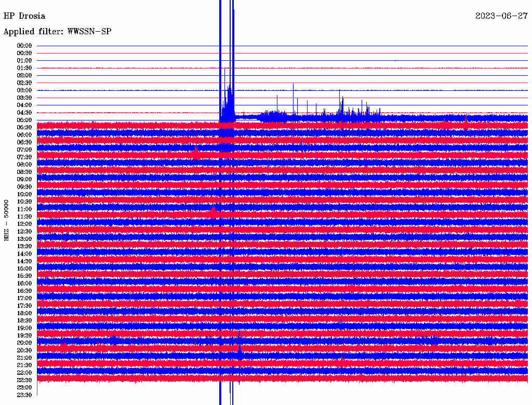532x405 pixels.
Task: Select the 04:30 time label
Action: (x=24, y=113)
